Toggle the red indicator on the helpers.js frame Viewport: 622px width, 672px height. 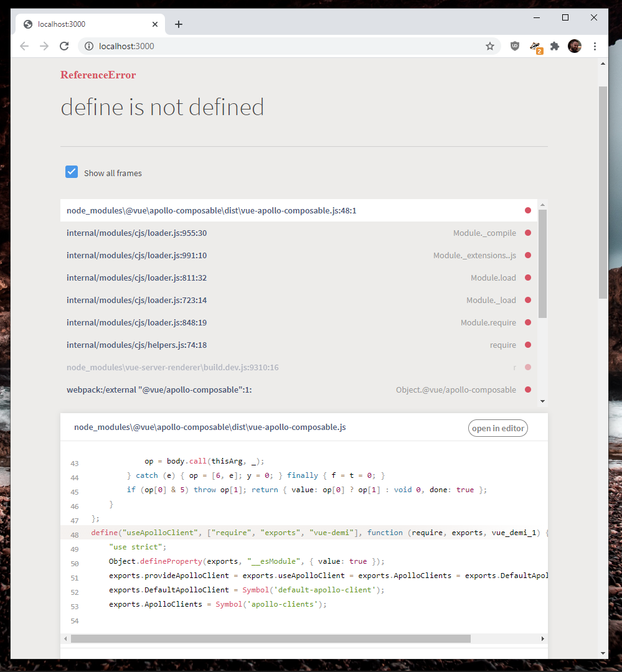tap(527, 345)
